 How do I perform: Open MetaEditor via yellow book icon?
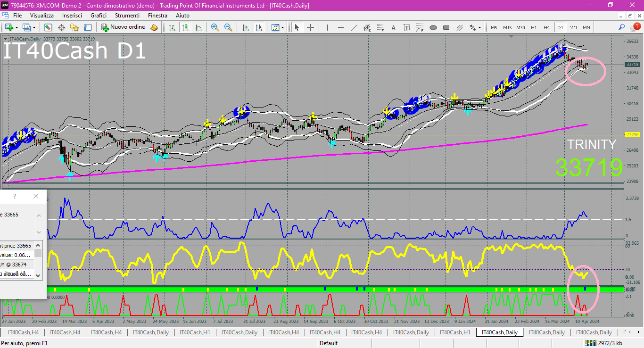(154, 27)
